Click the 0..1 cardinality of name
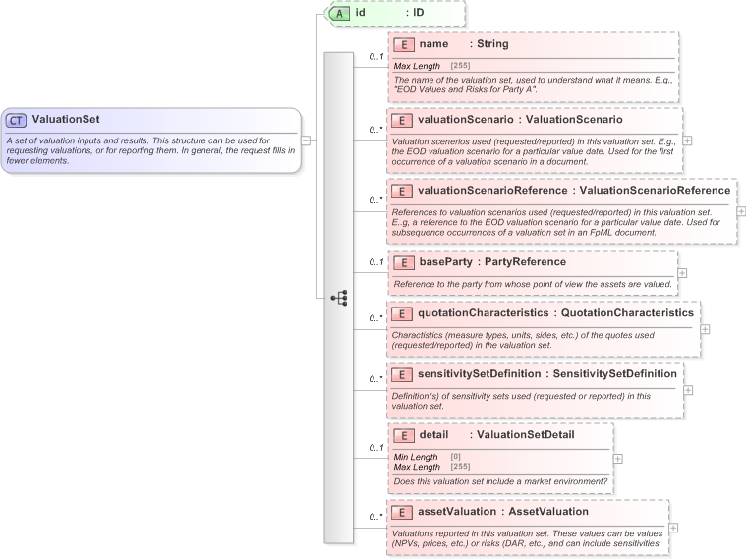 tap(376, 57)
